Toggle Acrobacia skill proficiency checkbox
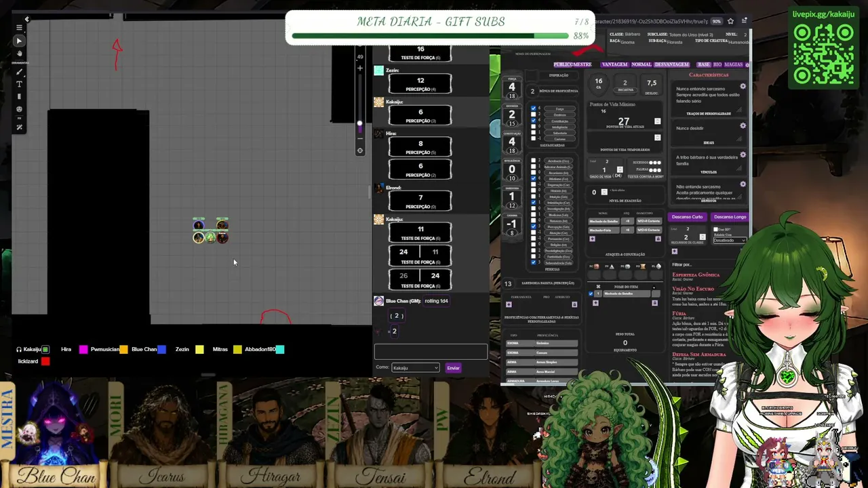 pos(534,161)
